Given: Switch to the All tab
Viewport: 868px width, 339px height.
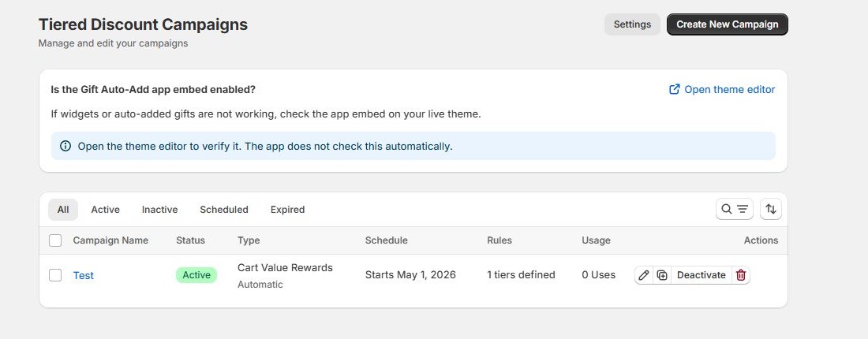Looking at the screenshot, I should [x=63, y=210].
